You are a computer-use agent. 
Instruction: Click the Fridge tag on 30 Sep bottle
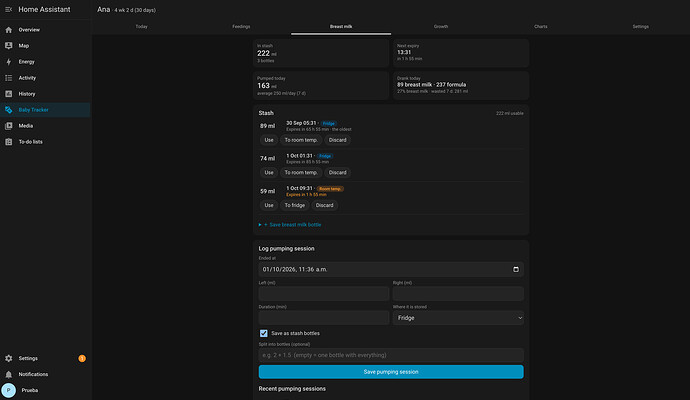tap(328, 124)
